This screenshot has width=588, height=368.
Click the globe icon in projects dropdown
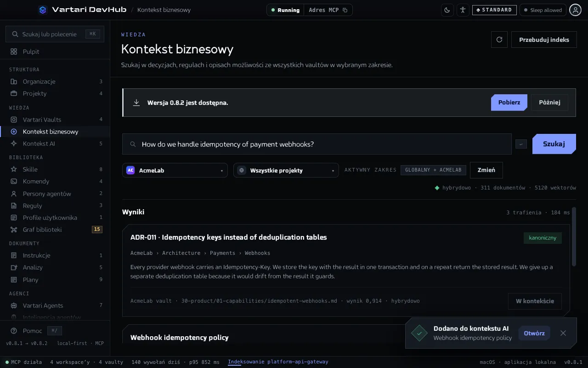(x=242, y=170)
